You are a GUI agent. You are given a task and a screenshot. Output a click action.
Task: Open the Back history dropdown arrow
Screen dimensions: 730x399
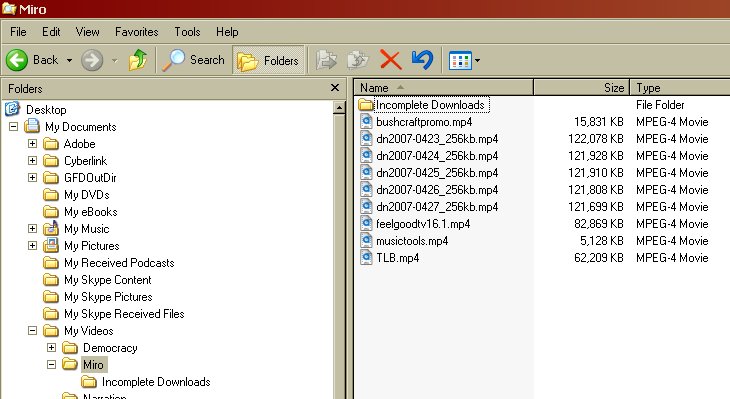click(x=69, y=61)
